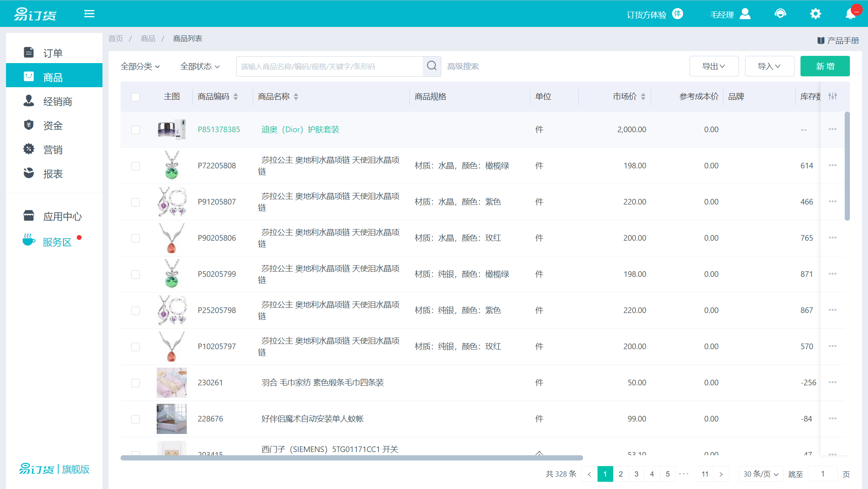Open the notification bell icon

(850, 14)
